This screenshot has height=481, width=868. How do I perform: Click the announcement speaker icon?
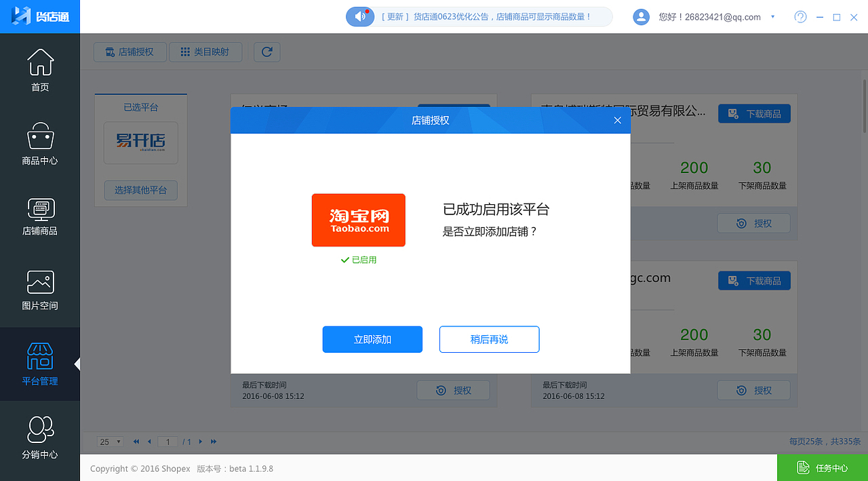360,16
